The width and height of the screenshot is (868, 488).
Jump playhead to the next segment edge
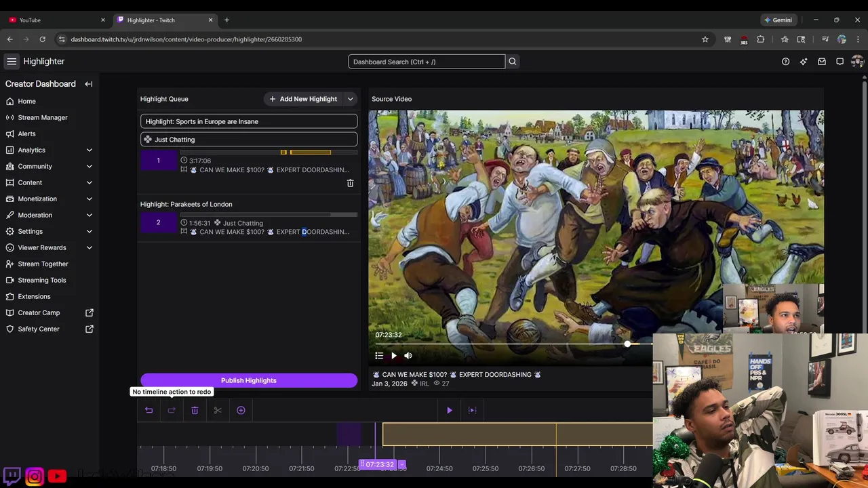(x=473, y=410)
